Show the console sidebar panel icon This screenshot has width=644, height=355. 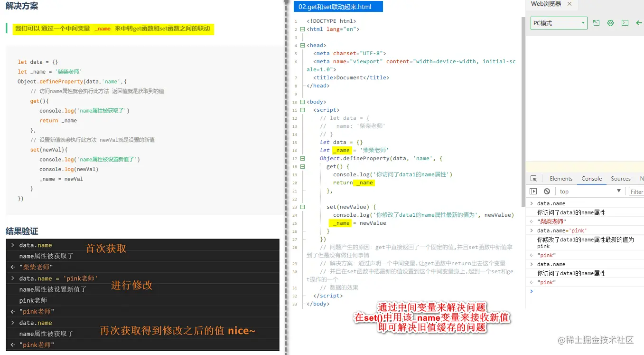pyautogui.click(x=533, y=192)
